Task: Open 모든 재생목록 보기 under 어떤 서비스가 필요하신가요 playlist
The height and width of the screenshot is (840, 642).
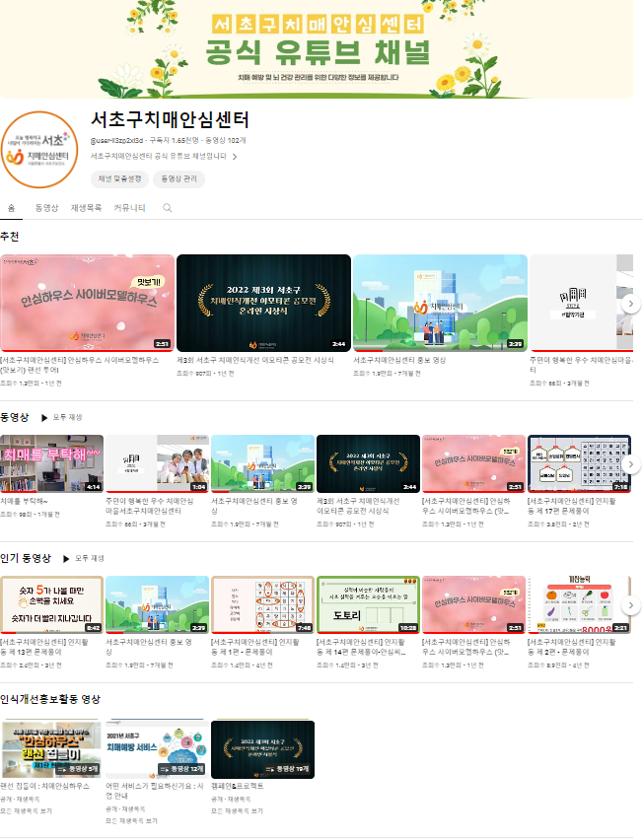Action: click(x=131, y=820)
